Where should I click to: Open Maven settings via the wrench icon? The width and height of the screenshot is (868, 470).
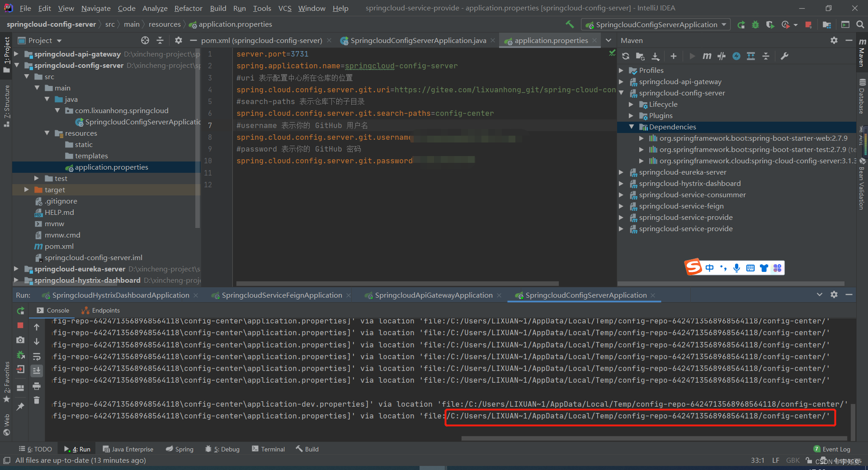785,56
